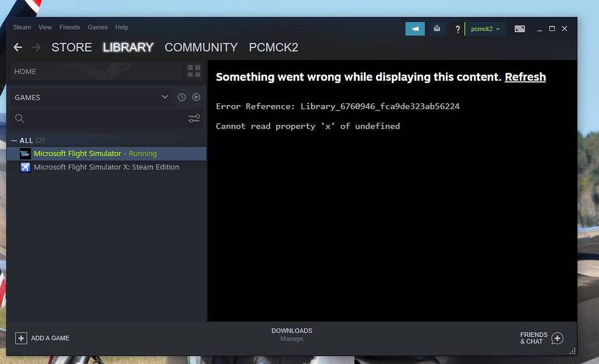This screenshot has height=364, width=599.
Task: Open FRIENDS & CHAT panel
Action: click(x=541, y=338)
